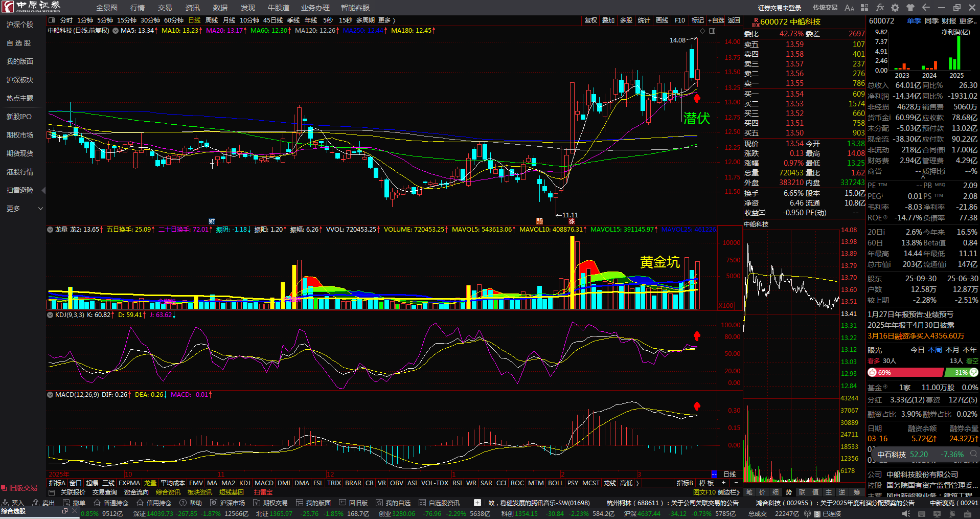The image size is (980, 519).
Task: Open 期权交易 in the trade bar
Action: coord(270,503)
